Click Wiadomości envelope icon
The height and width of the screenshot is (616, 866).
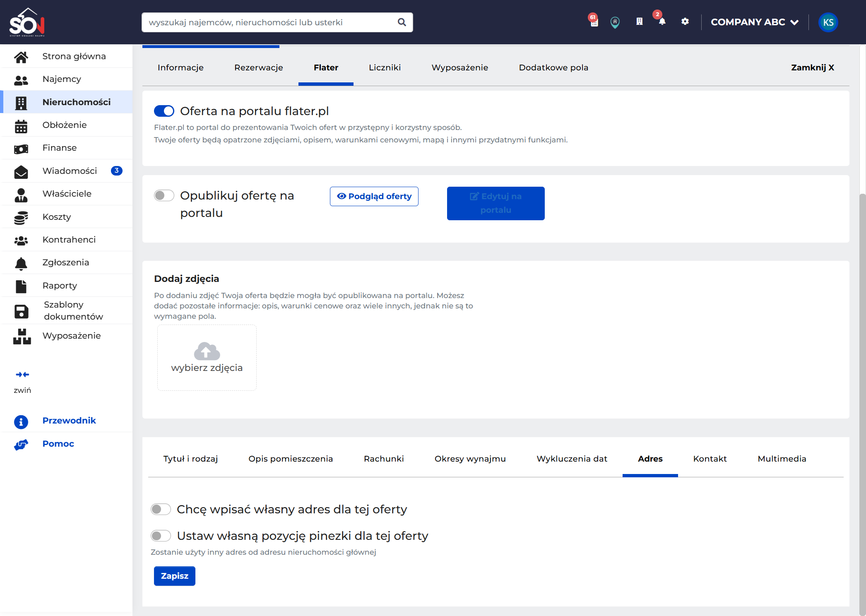point(21,172)
